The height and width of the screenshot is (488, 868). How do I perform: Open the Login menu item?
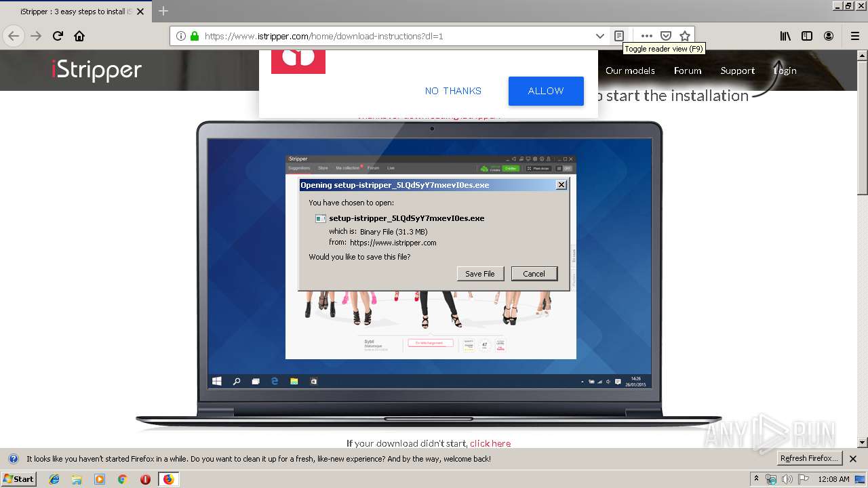click(x=785, y=70)
